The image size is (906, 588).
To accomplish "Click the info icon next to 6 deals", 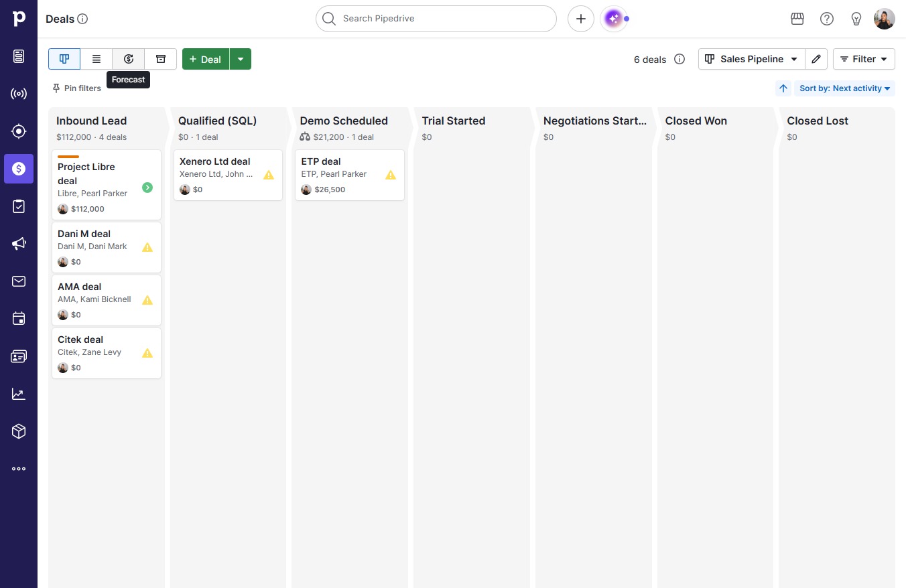I will click(679, 59).
